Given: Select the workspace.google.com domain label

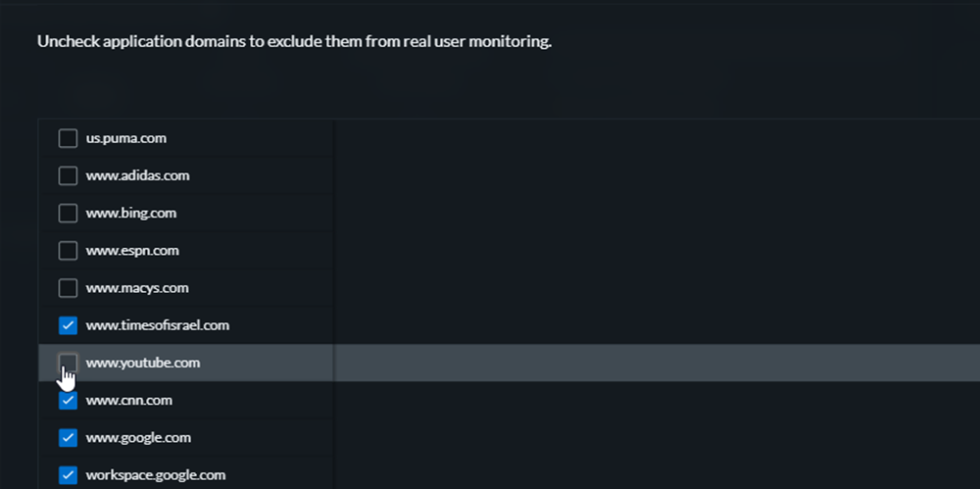Looking at the screenshot, I should pos(155,475).
